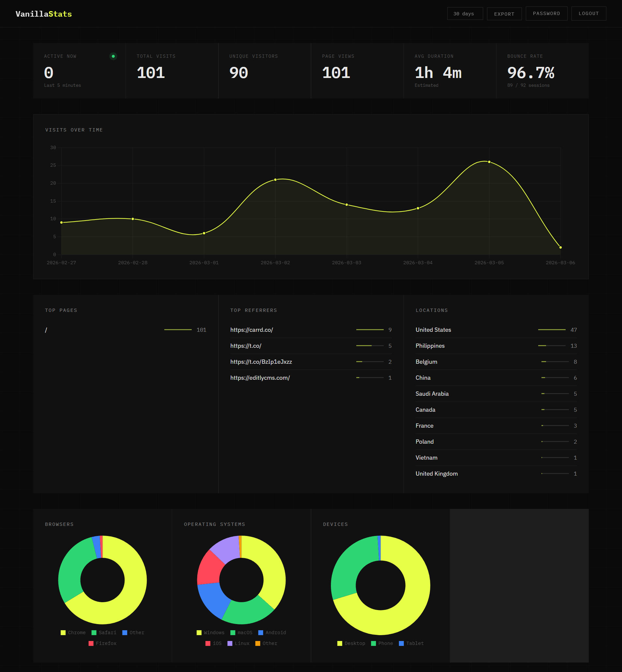622x672 pixels.
Task: Select the Top Referrers section header
Action: [253, 310]
